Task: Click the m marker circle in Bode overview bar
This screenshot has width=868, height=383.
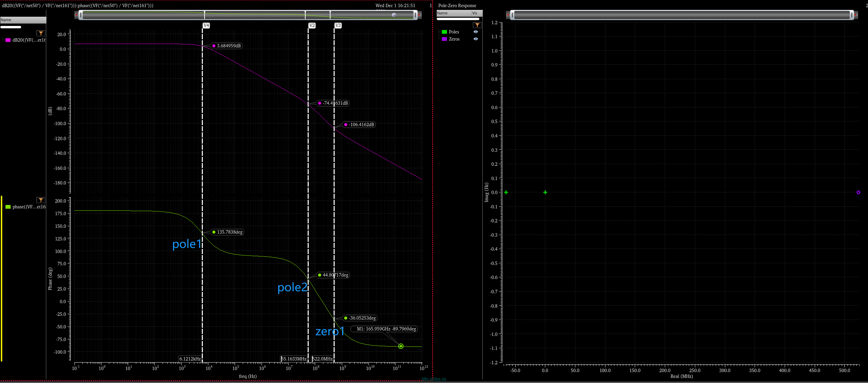Action: (394, 15)
